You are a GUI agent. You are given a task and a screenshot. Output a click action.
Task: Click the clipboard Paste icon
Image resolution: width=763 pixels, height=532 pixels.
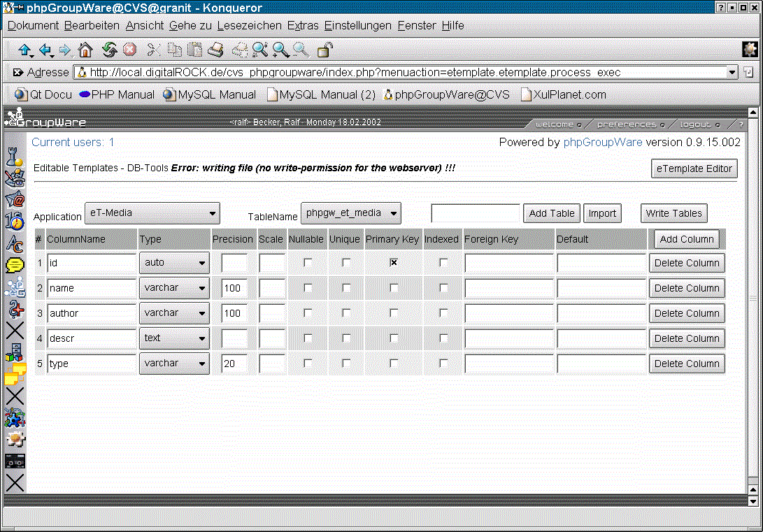pos(194,50)
